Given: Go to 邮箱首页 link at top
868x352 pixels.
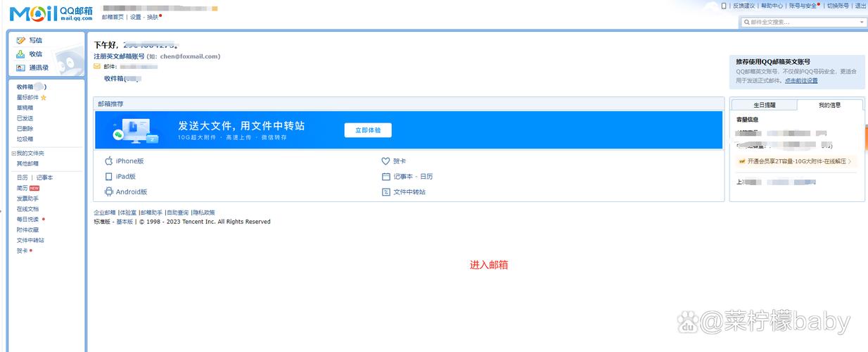Looking at the screenshot, I should (113, 17).
